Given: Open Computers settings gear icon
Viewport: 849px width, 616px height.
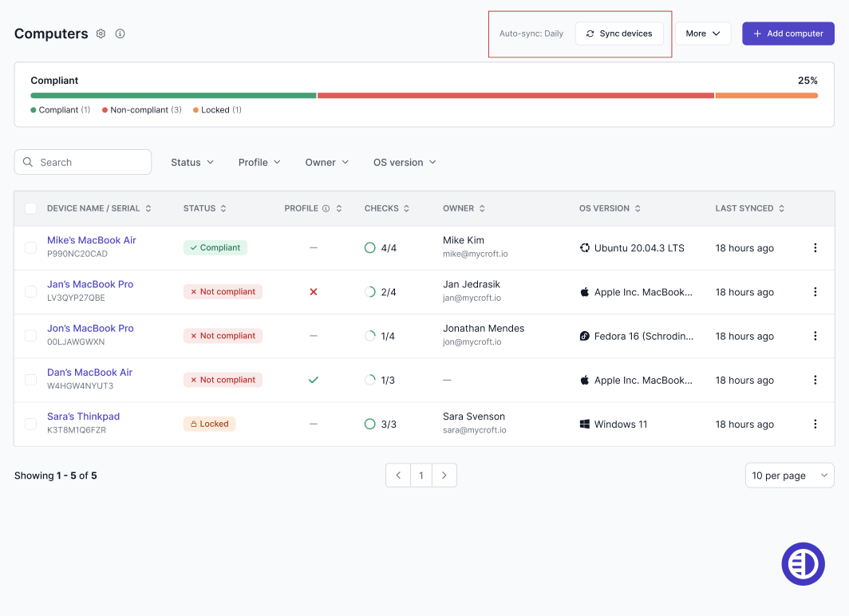Looking at the screenshot, I should [101, 34].
